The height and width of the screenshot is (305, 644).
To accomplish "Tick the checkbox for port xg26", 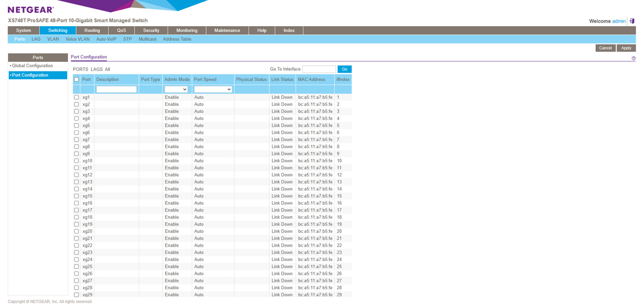I will click(x=76, y=274).
